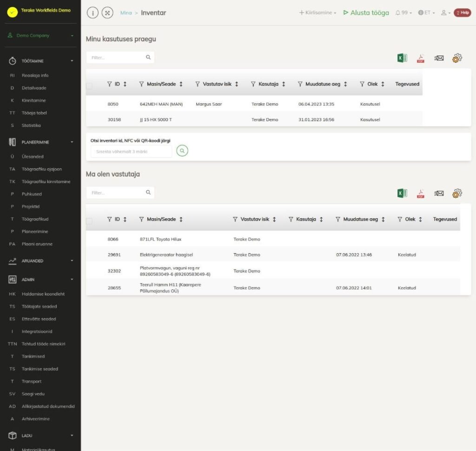Open the user profile dropdown
Viewport: 476px width, 451px height.
(446, 13)
